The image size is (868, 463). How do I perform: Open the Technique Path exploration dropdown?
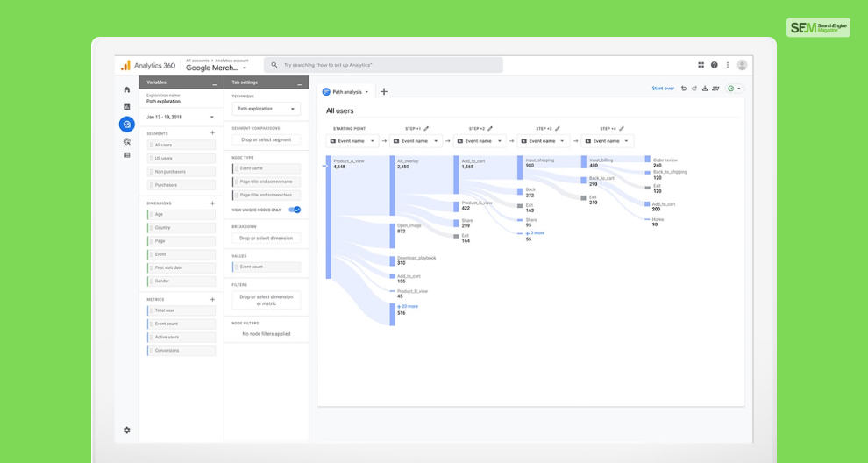(267, 109)
